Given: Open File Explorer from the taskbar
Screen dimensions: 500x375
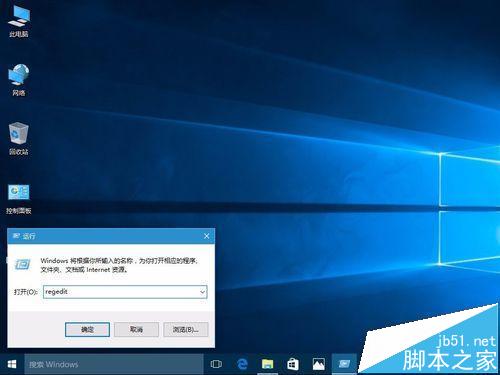Looking at the screenshot, I should [267, 364].
